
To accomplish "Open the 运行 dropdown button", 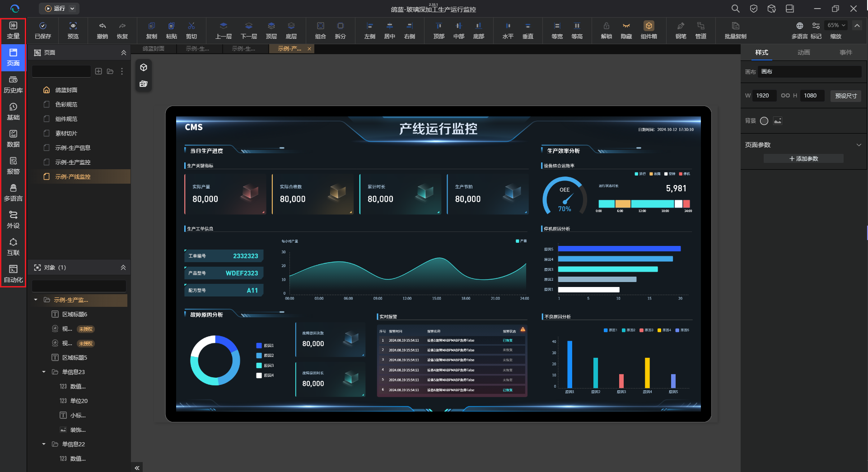I will pyautogui.click(x=59, y=9).
